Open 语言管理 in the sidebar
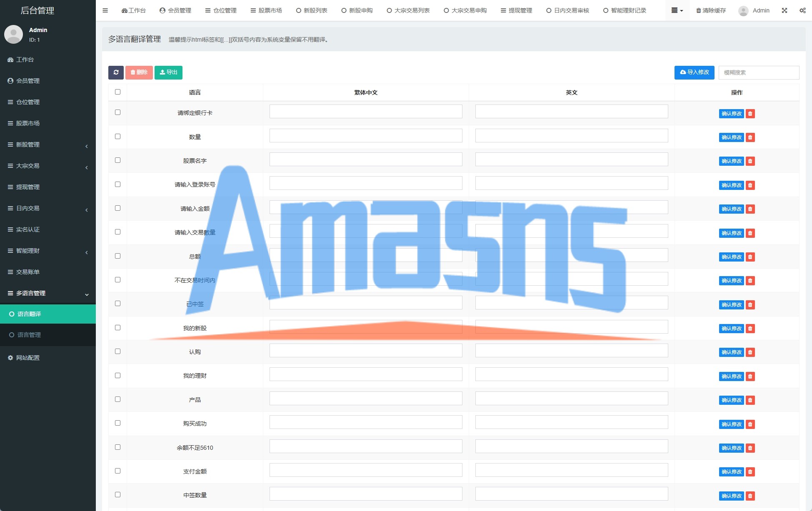 48,335
